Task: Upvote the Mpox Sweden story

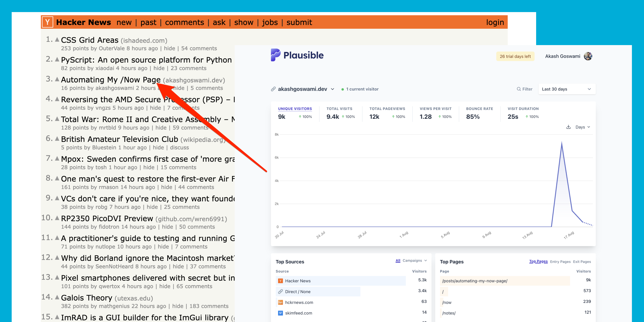Action: pos(57,159)
